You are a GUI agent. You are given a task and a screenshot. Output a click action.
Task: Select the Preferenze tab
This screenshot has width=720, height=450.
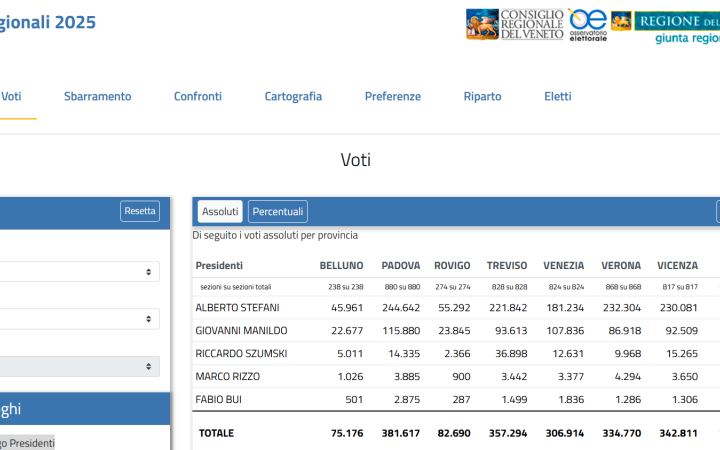pos(392,97)
